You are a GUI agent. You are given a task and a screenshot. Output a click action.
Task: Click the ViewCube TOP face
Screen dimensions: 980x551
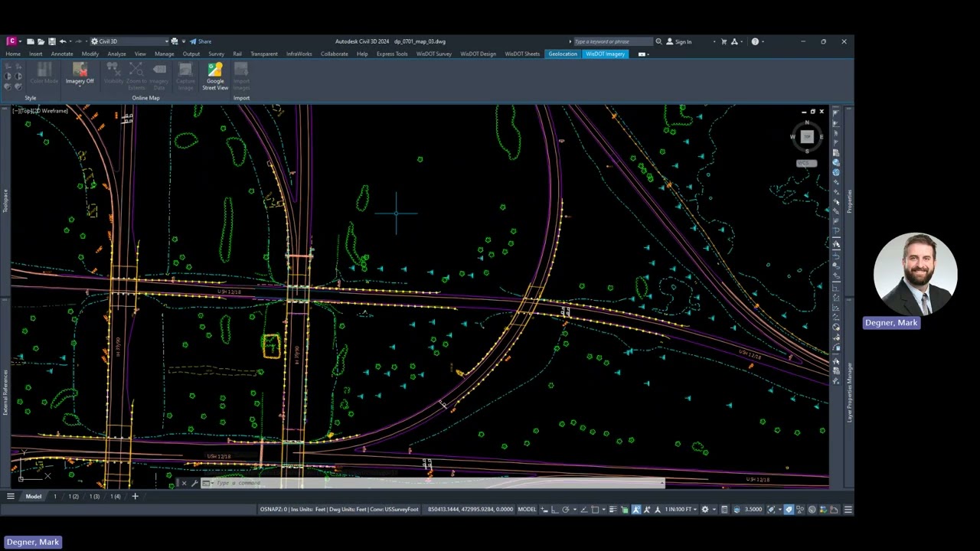806,136
